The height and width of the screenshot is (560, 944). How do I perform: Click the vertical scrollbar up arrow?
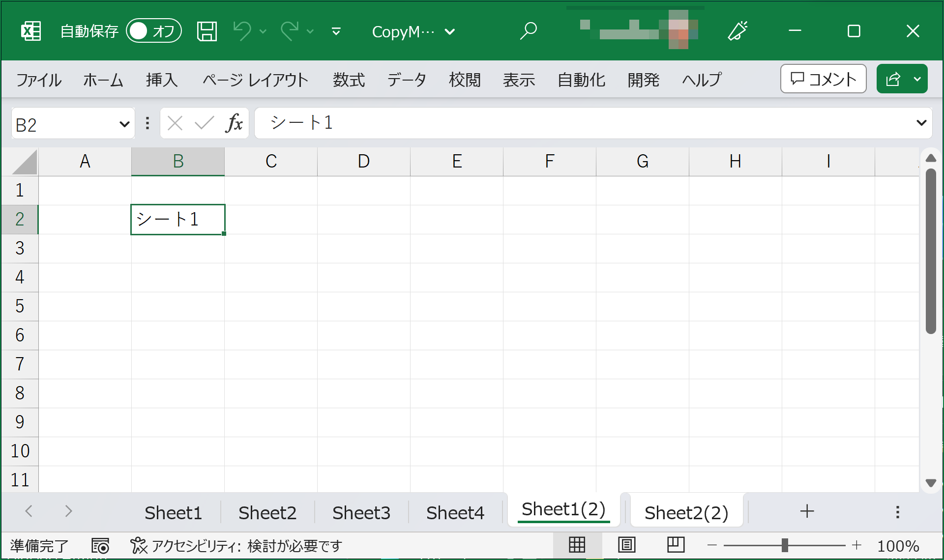tap(931, 158)
